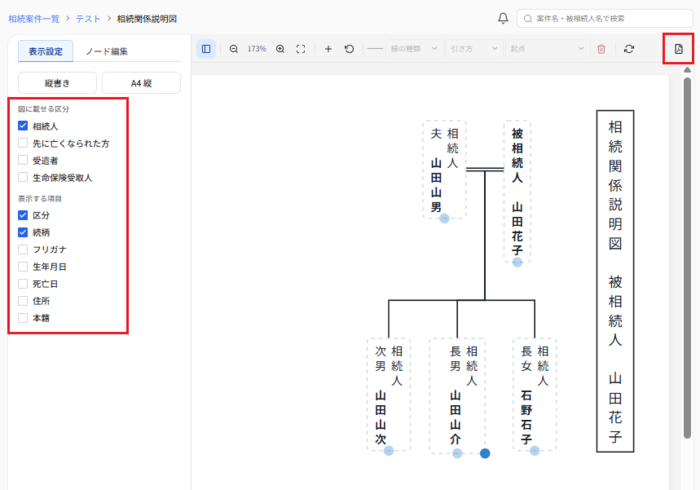Undo with the counterclockwise arrow icon
The width and height of the screenshot is (700, 490).
[x=349, y=49]
